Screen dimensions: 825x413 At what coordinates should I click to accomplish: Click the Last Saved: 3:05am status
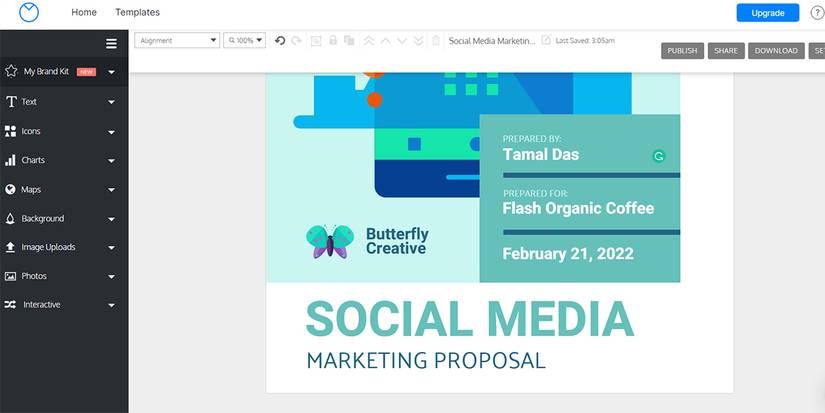pyautogui.click(x=585, y=41)
